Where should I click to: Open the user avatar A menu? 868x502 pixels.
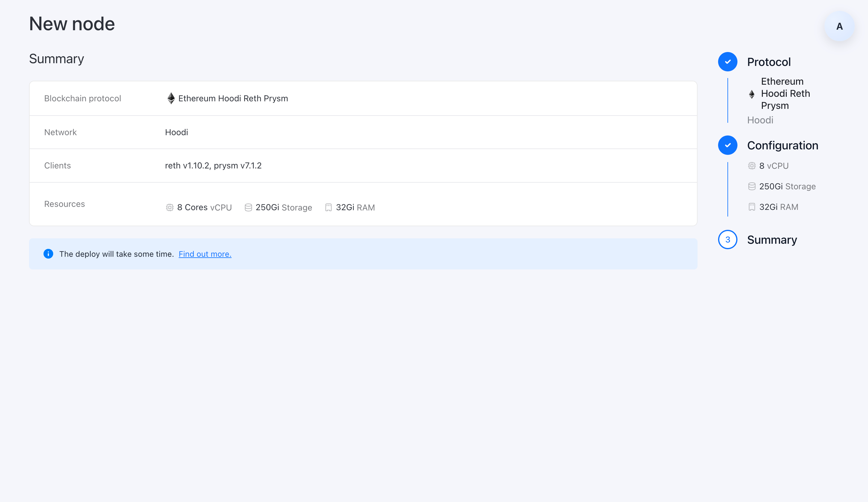839,27
